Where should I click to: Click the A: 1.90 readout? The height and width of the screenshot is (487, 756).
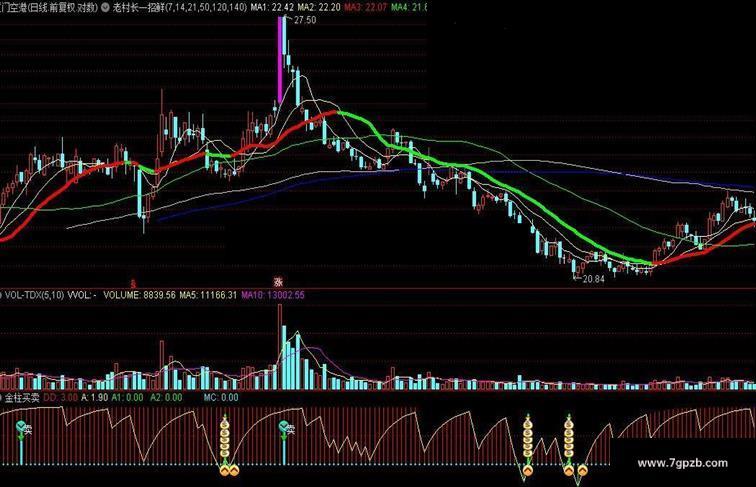coord(94,397)
